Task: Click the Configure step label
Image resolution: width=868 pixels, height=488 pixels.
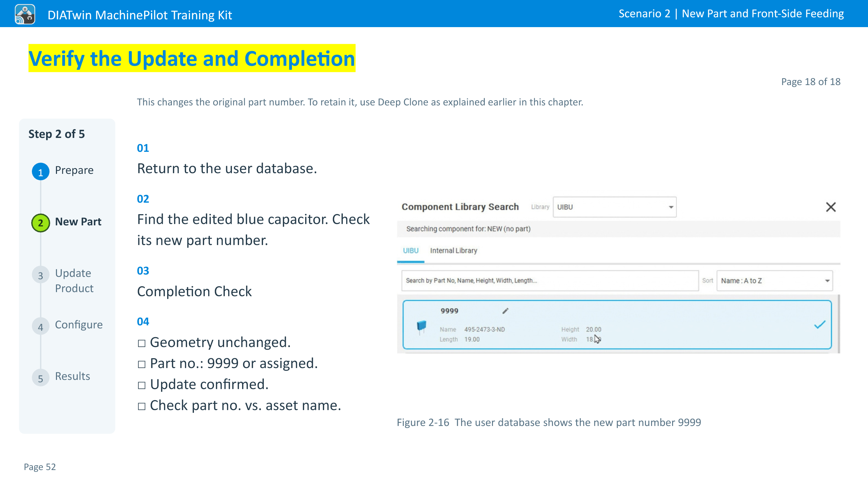Action: pyautogui.click(x=79, y=325)
